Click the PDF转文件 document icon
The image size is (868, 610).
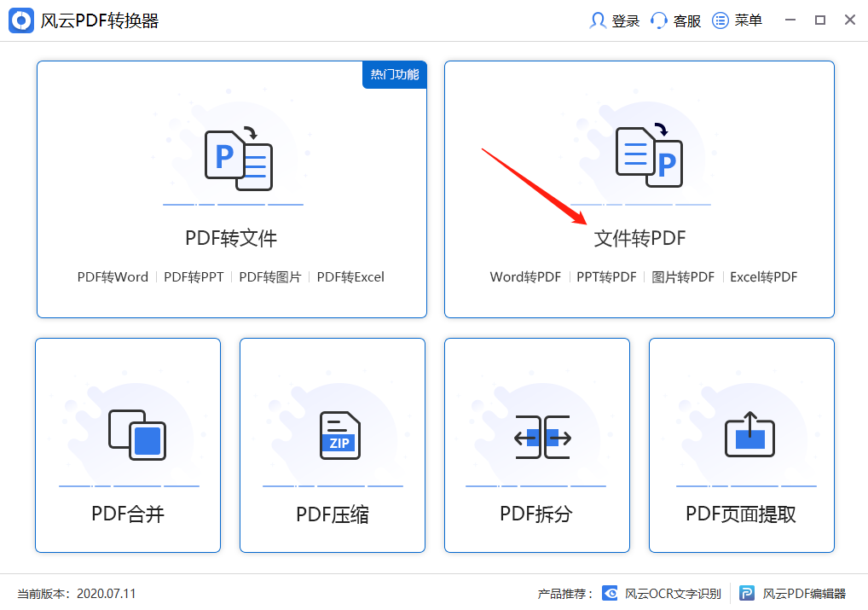[x=239, y=159]
